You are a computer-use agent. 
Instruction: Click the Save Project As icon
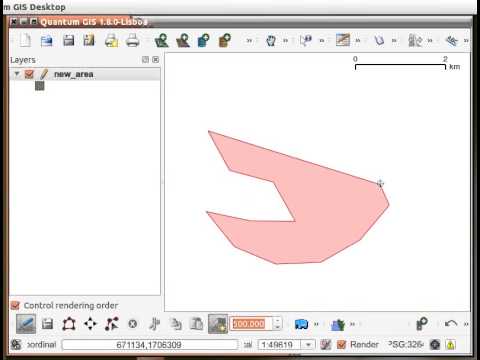(89, 41)
